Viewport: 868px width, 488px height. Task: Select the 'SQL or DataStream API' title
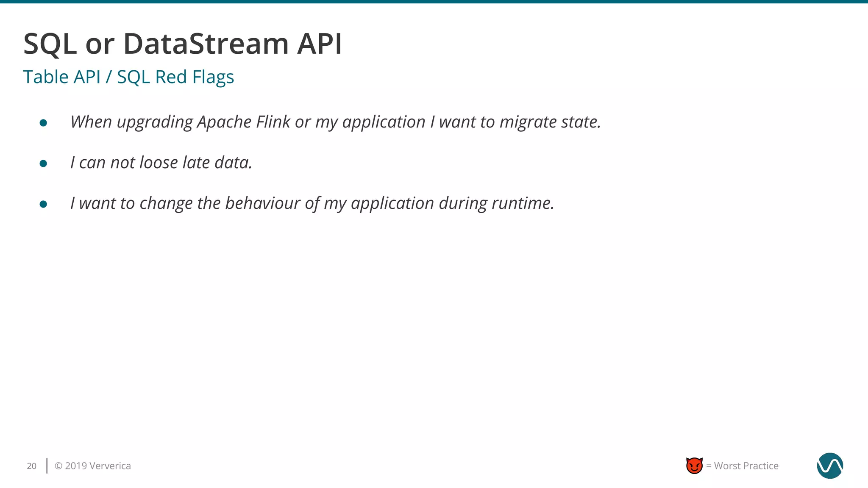pyautogui.click(x=182, y=44)
